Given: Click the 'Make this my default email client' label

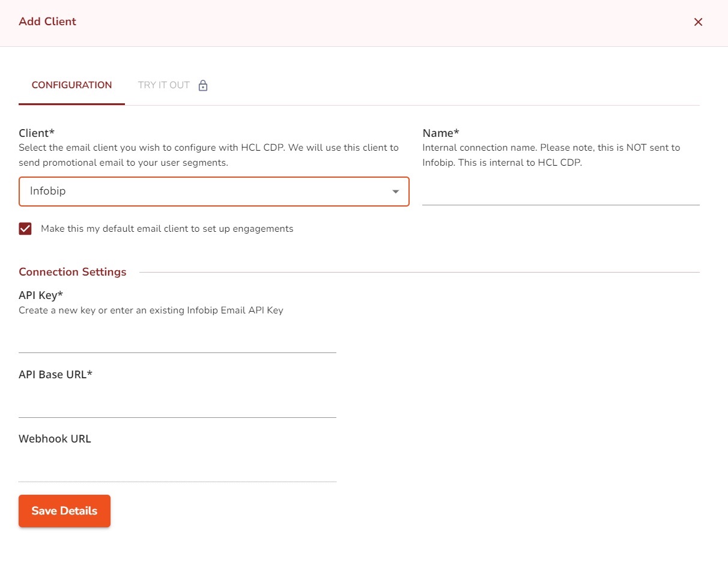Looking at the screenshot, I should tap(167, 229).
